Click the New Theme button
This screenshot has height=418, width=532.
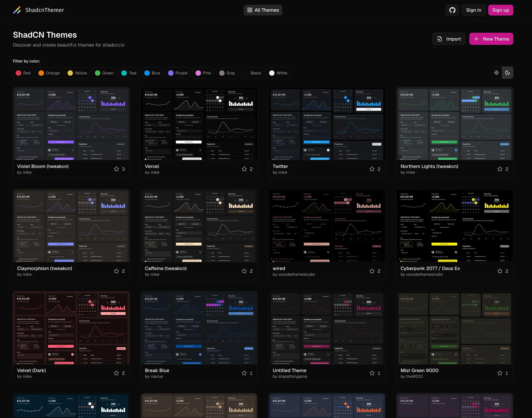point(491,39)
